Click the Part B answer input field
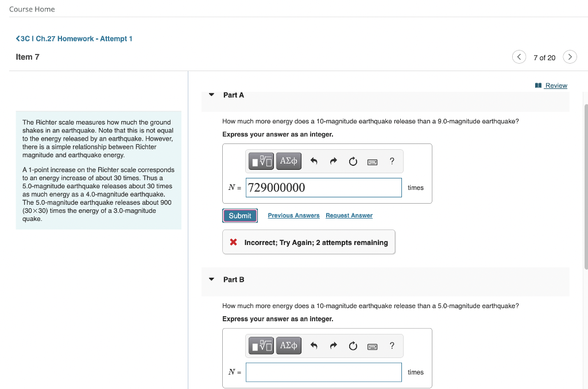This screenshot has width=588, height=389. click(324, 372)
